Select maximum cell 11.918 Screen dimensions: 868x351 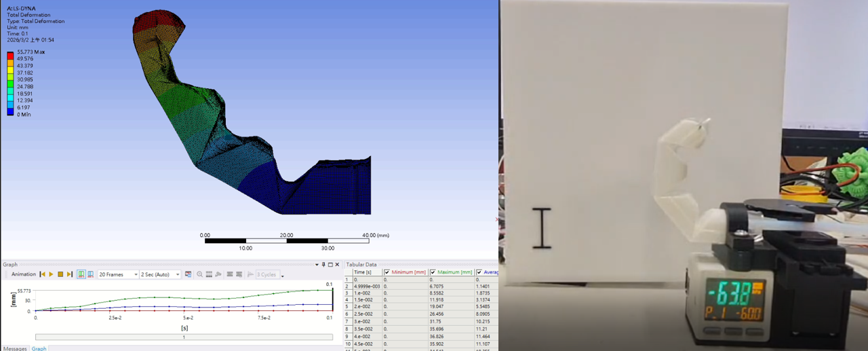tap(451, 300)
